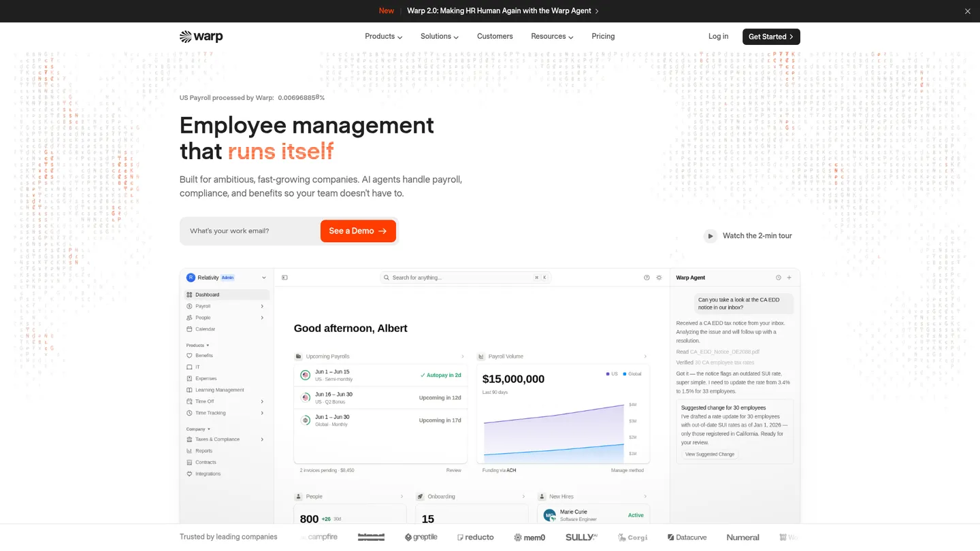Click the IT icon in the sidebar
Viewport: 980px width, 551px height.
189,367
